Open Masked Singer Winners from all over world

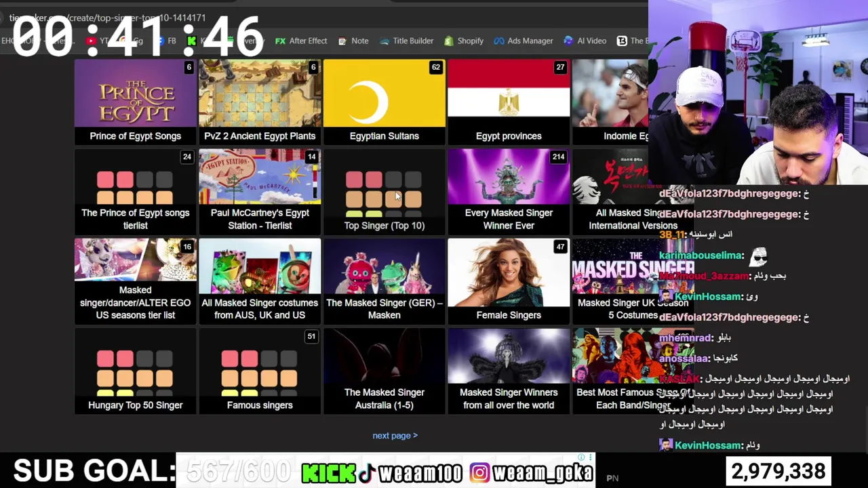[509, 371]
